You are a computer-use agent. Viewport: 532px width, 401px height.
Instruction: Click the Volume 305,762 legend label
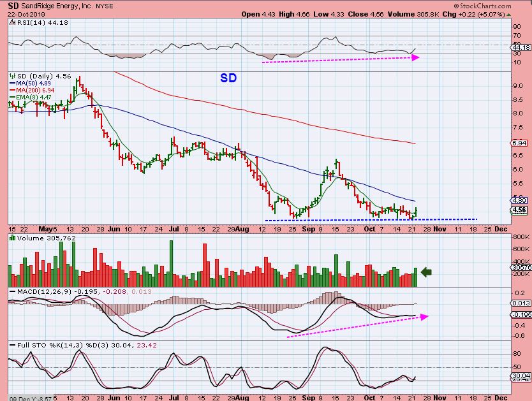[46, 238]
